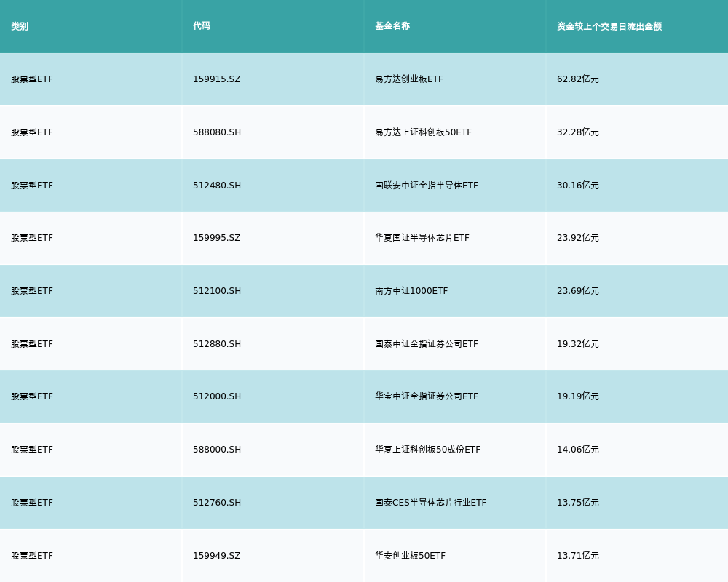Click fund name 南方中证1000ETF
The width and height of the screenshot is (728, 582).
coord(411,291)
